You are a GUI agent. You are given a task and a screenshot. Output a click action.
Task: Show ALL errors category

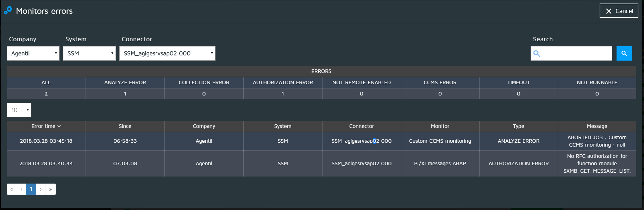46,82
